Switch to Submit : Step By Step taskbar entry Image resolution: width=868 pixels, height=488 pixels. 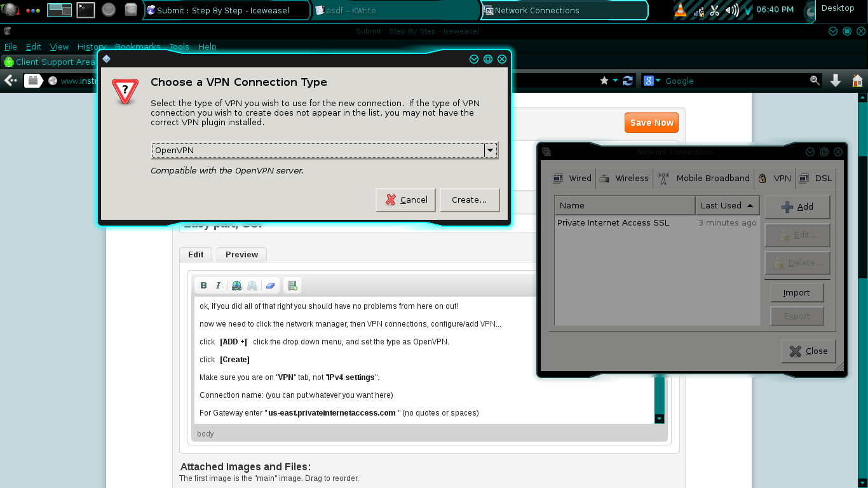click(x=226, y=10)
